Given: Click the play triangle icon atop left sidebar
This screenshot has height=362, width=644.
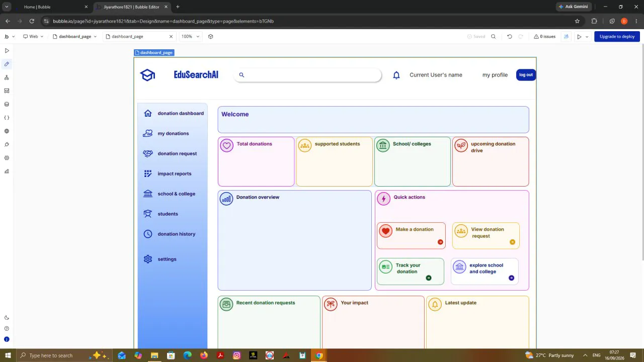Looking at the screenshot, I should [7, 51].
